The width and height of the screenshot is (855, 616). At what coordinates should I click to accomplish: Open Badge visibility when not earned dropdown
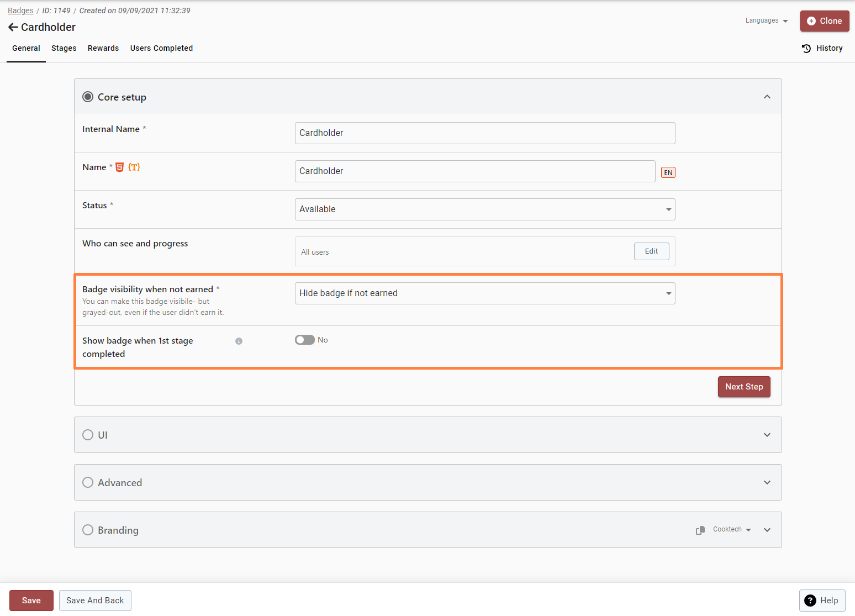pyautogui.click(x=484, y=293)
